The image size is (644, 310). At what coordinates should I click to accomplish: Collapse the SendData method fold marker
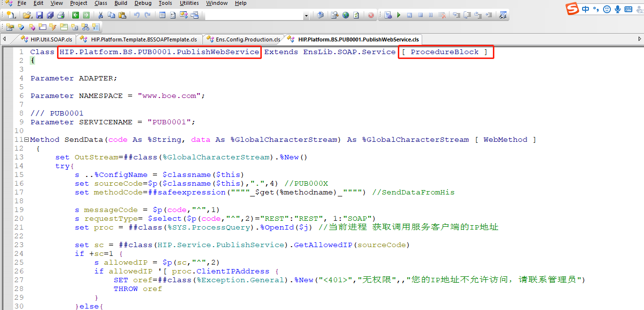[27, 140]
